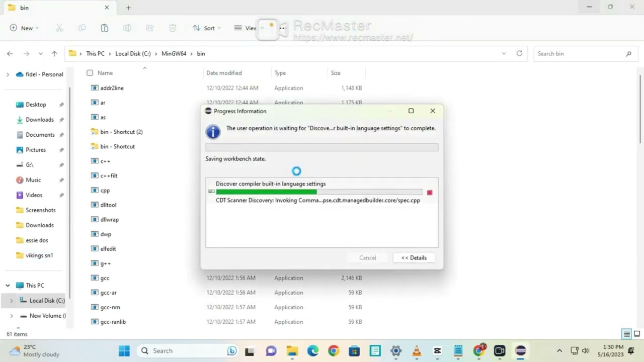Expand the New Volume tree node
This screenshot has width=644, height=362.
coord(12,316)
